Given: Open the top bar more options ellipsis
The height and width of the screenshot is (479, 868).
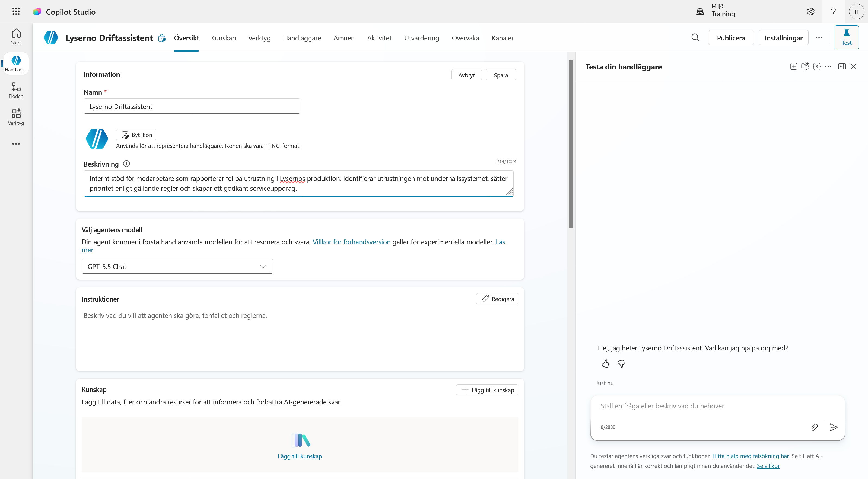Looking at the screenshot, I should [x=819, y=38].
